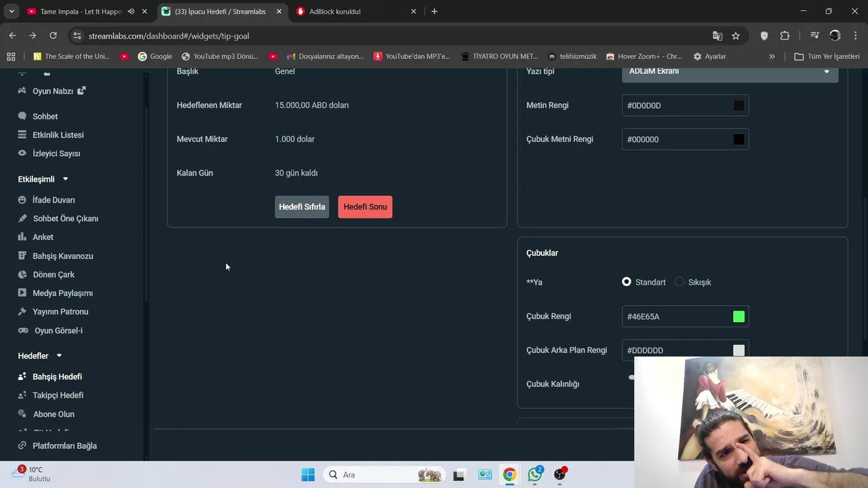Switch to the AdBlock kuruldu tab
The height and width of the screenshot is (488, 868).
(355, 12)
